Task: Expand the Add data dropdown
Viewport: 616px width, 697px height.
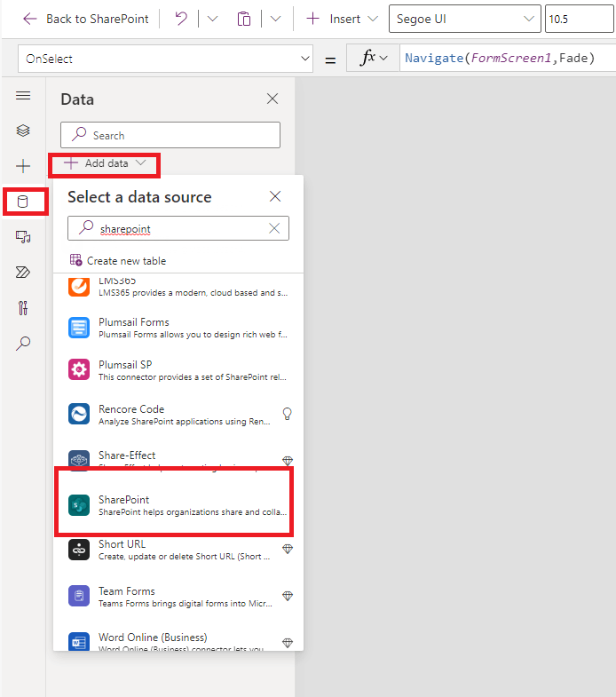Action: pyautogui.click(x=105, y=163)
